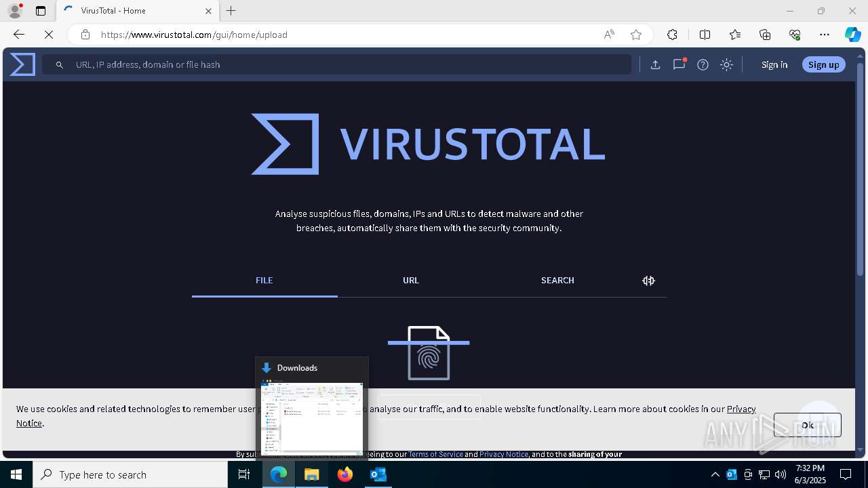868x488 pixels.
Task: Select the FILE tab
Action: pos(264,280)
